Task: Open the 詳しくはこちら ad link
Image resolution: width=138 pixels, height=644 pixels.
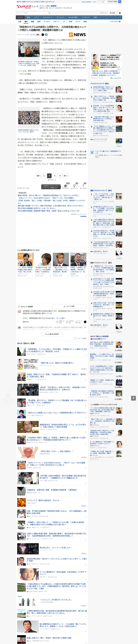Action: (x=116, y=78)
